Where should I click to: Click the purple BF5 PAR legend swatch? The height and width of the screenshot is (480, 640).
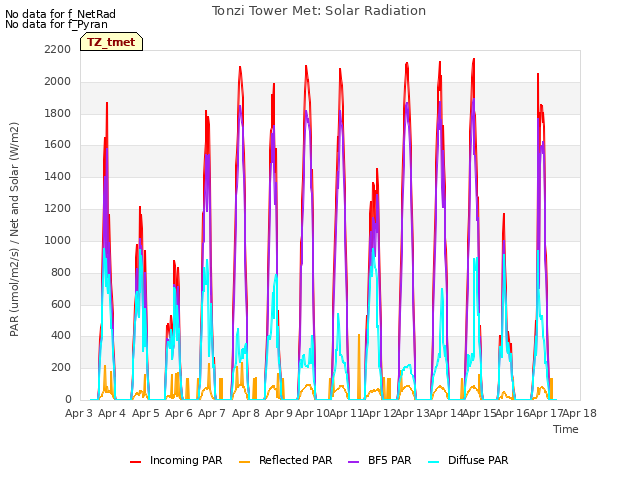[x=353, y=462]
